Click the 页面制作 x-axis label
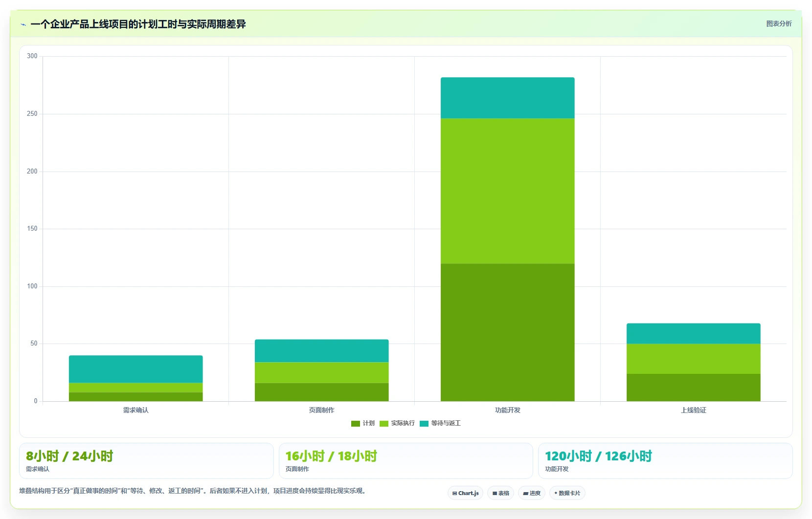 click(x=322, y=410)
